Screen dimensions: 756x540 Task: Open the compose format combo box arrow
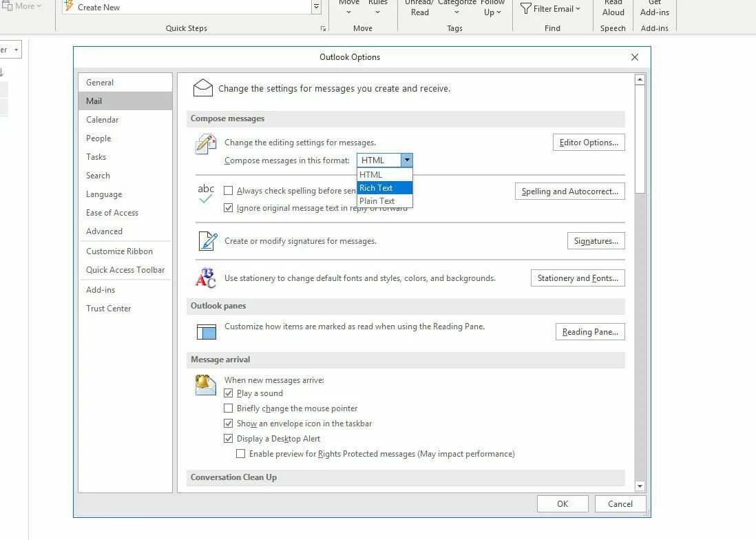tap(407, 160)
